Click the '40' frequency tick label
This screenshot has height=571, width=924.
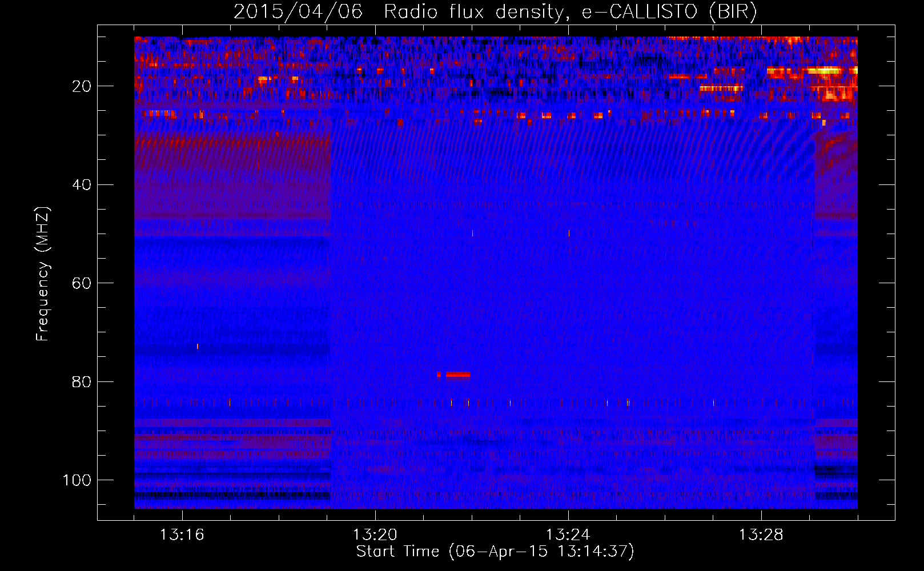coord(82,185)
